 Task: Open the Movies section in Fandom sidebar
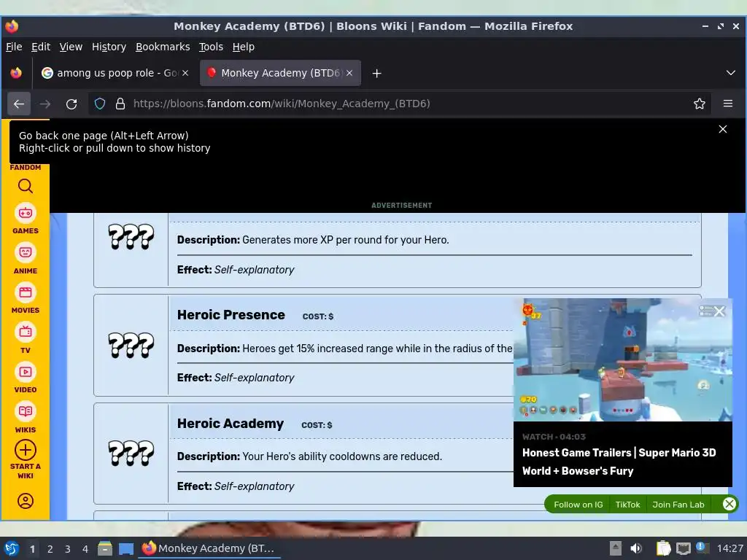click(x=26, y=298)
